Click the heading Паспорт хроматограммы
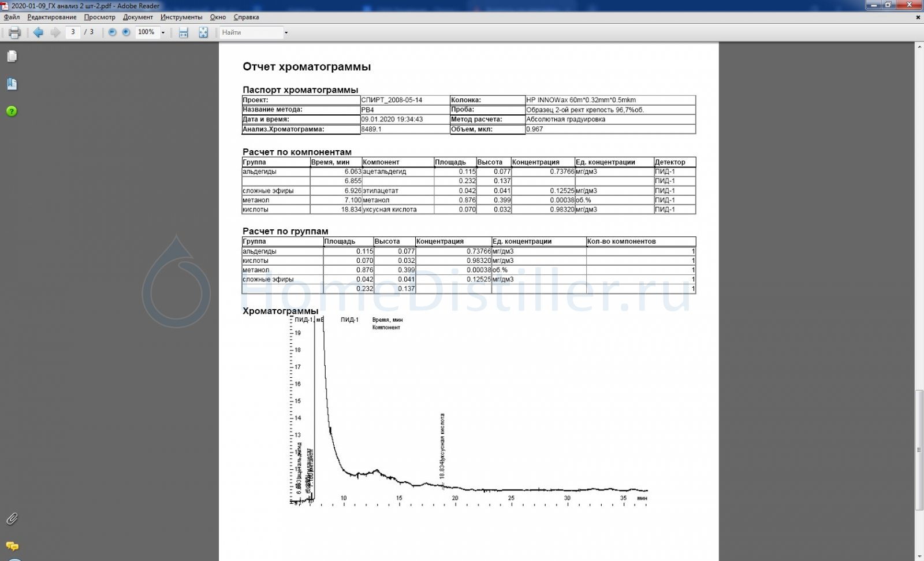Viewport: 924px width, 561px height. [300, 90]
